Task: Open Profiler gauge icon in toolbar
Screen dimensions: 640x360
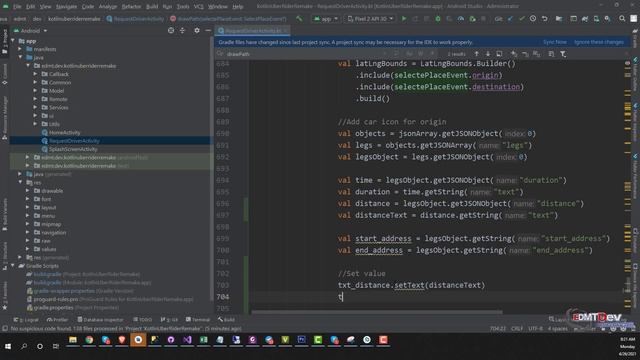Action: (460, 19)
